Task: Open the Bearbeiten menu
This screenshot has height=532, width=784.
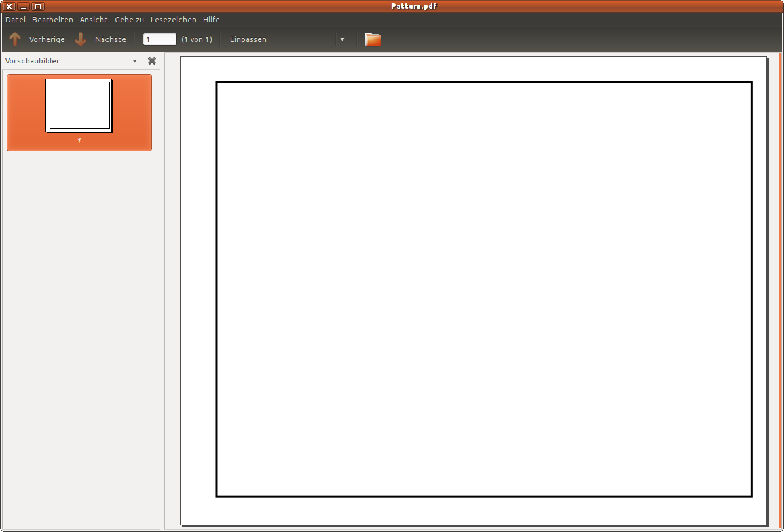Action: tap(52, 20)
